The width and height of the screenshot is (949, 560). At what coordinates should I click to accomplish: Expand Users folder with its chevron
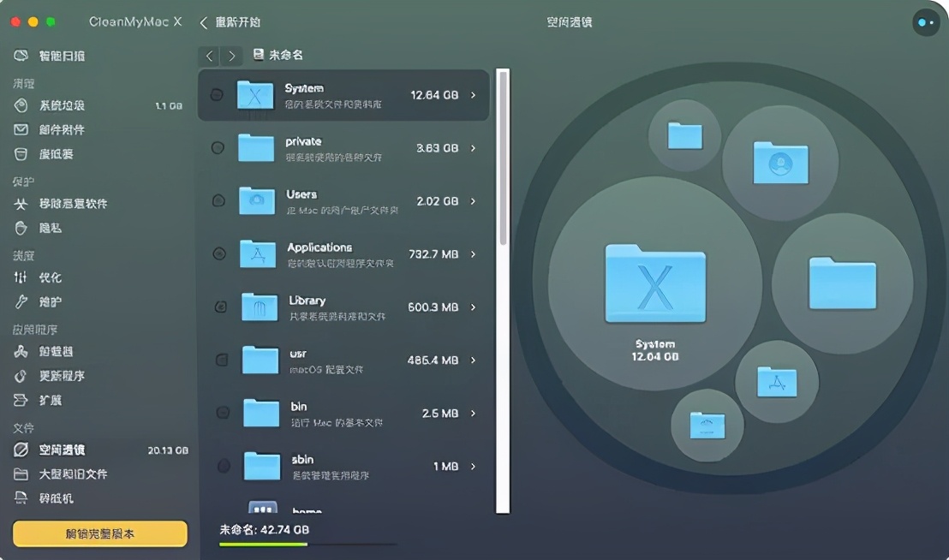(x=474, y=200)
